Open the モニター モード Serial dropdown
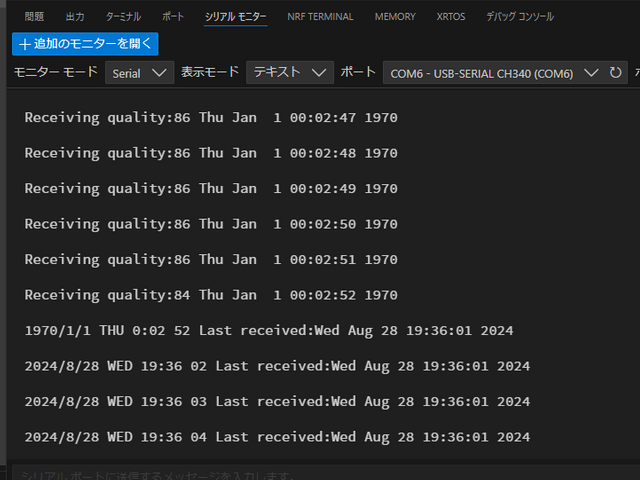The image size is (640, 480). point(141,73)
